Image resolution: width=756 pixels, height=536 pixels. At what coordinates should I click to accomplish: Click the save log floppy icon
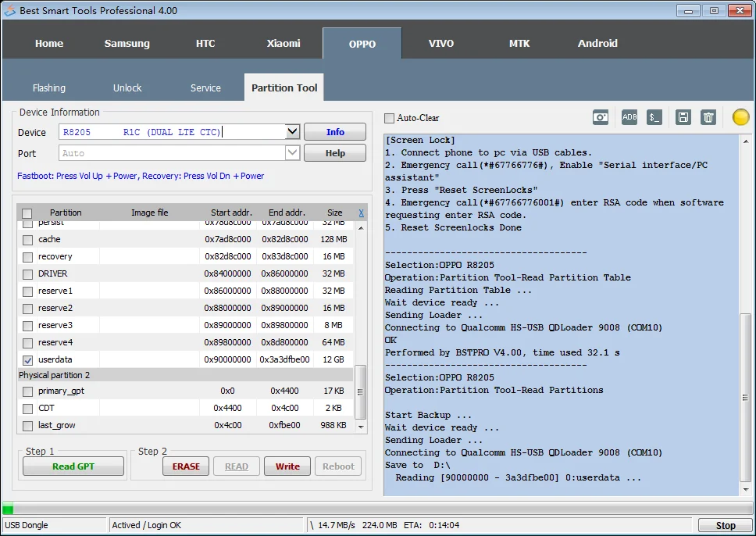pos(683,117)
